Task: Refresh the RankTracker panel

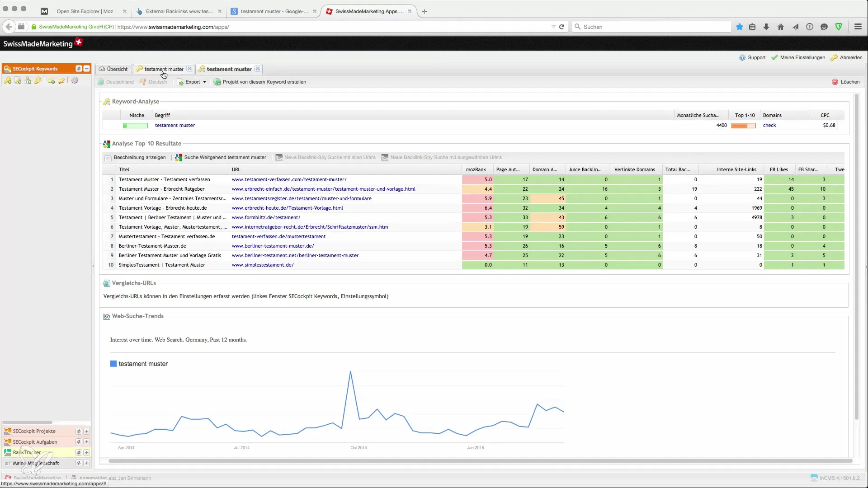Action: point(79,452)
